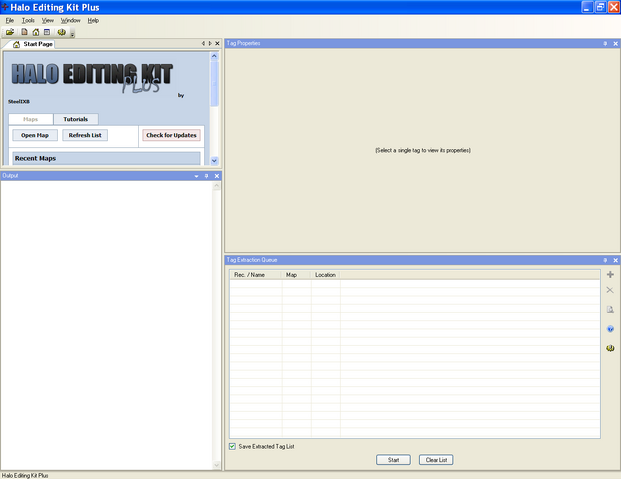
Task: Click the Output panel scroll up arrow
Action: click(217, 187)
